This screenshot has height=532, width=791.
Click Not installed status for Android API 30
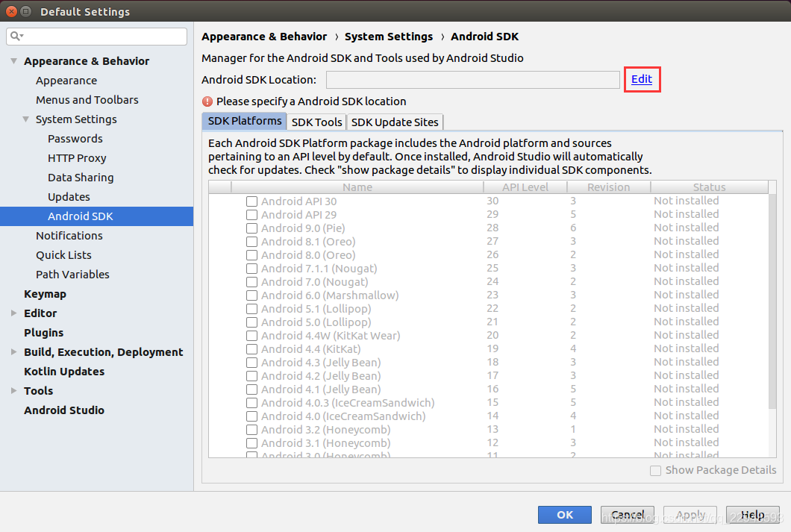686,201
